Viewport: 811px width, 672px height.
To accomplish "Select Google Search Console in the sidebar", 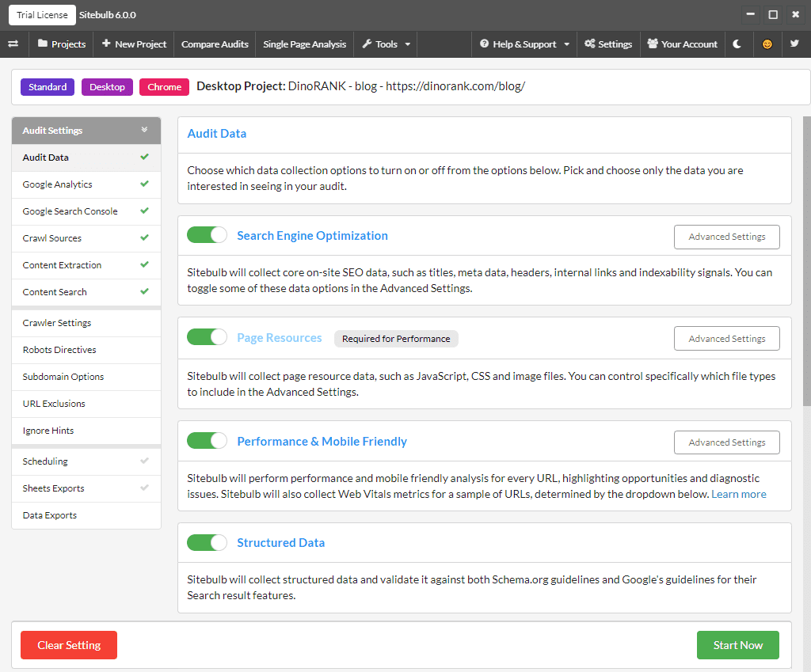I will click(x=86, y=211).
